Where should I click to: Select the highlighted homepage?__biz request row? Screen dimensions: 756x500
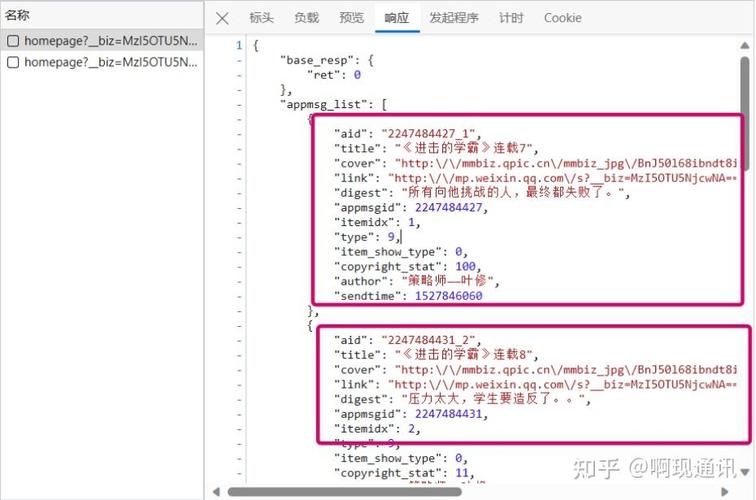(x=102, y=41)
